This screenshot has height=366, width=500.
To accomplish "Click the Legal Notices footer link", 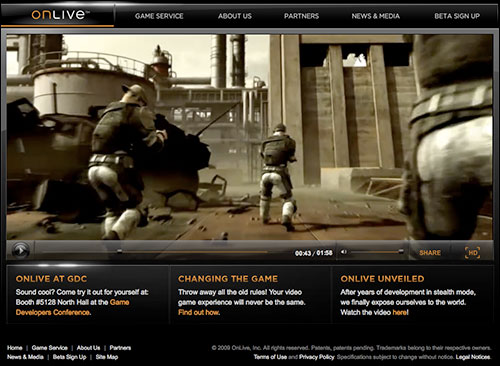I will [473, 357].
